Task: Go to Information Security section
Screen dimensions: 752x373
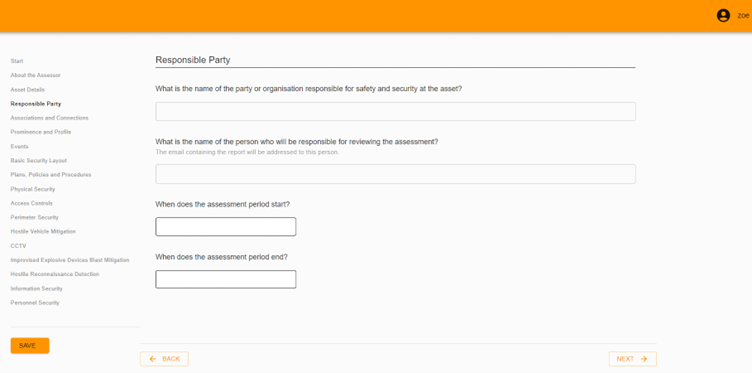Action: coord(36,289)
